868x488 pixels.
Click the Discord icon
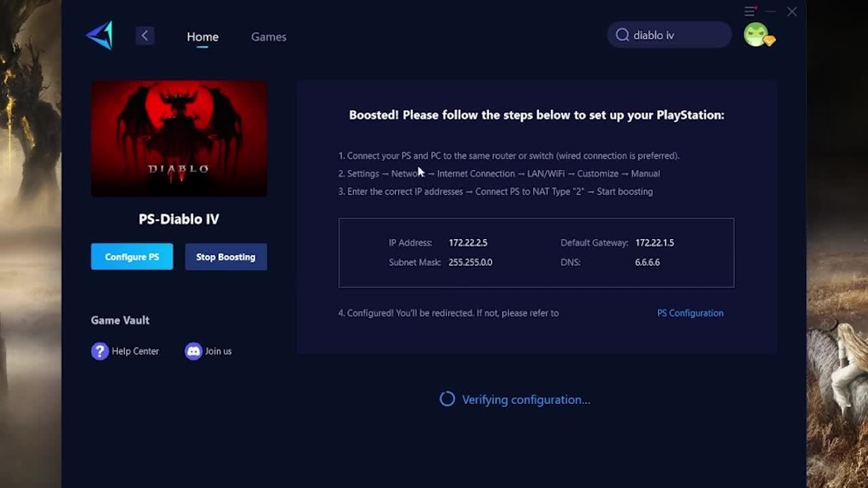[193, 351]
